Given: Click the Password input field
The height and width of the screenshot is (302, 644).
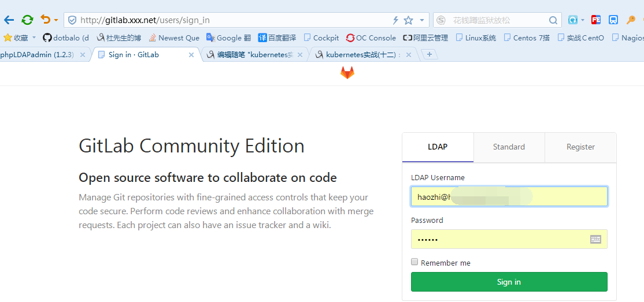Looking at the screenshot, I should tap(509, 239).
